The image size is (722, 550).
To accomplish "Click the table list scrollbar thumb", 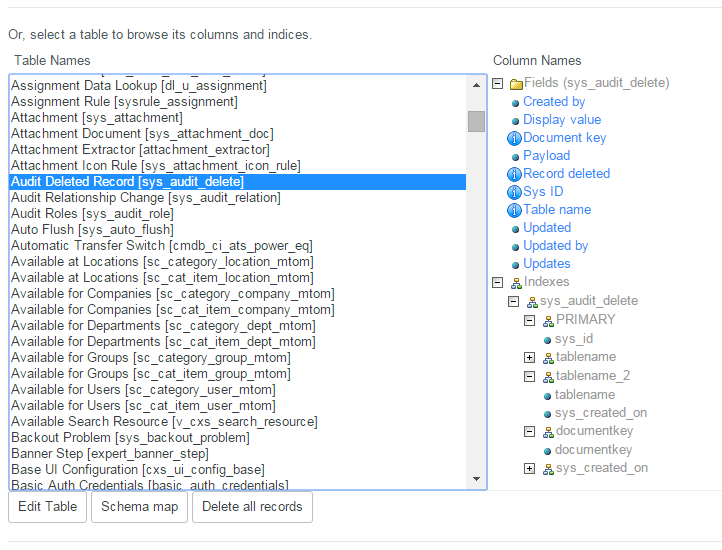I will coord(476,122).
